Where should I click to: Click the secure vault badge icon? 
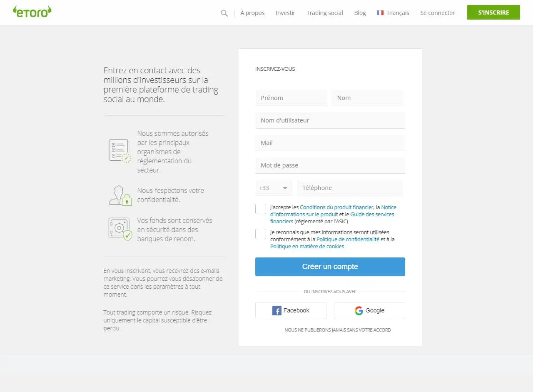pos(120,229)
